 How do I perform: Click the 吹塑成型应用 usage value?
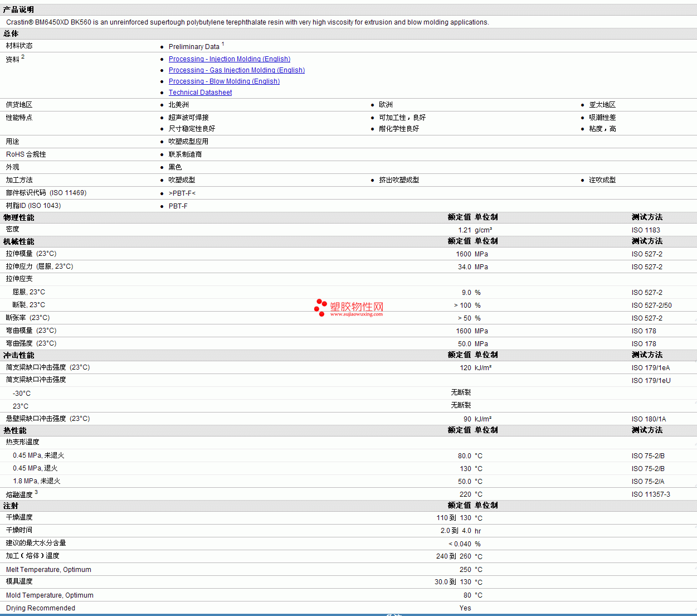(188, 142)
